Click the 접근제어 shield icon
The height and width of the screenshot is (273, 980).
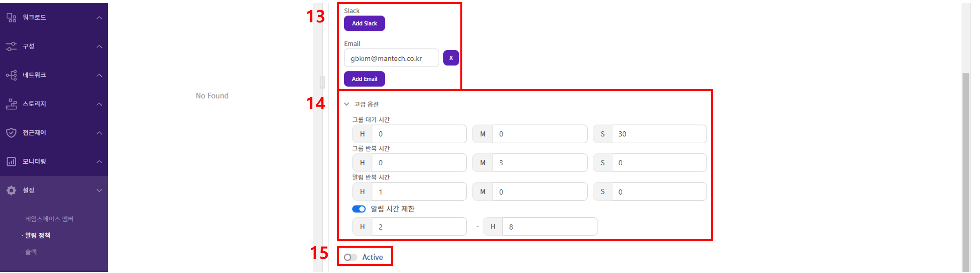(x=12, y=132)
